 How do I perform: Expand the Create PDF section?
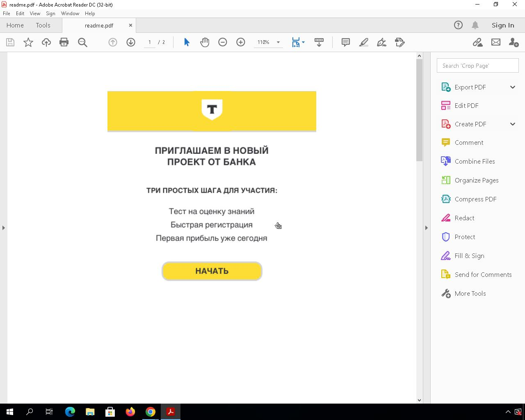(x=512, y=124)
